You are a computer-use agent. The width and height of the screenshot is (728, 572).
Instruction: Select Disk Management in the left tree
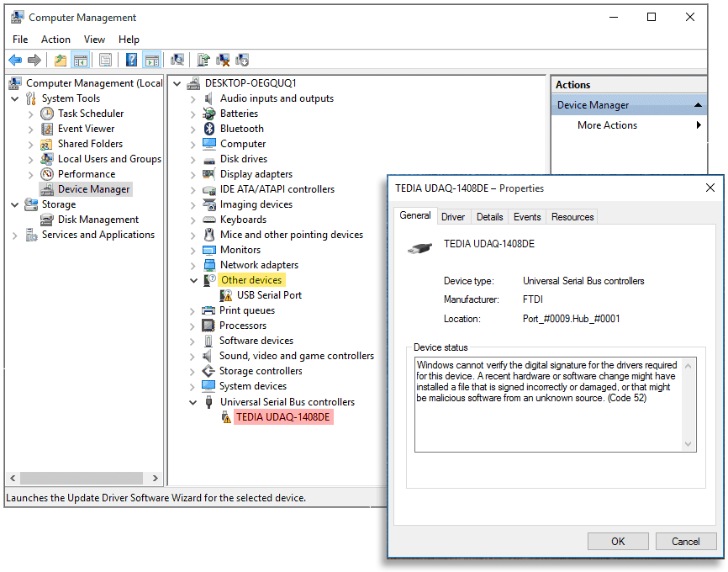[98, 220]
